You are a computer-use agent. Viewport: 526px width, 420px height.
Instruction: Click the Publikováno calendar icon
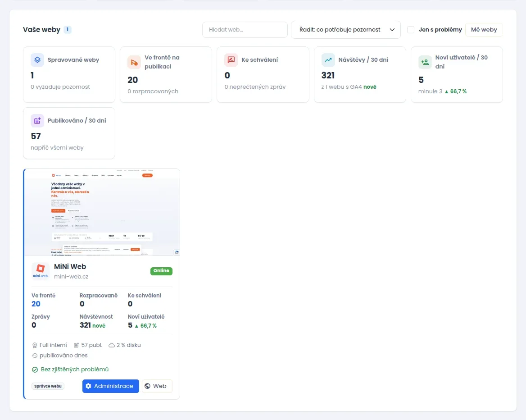point(37,120)
